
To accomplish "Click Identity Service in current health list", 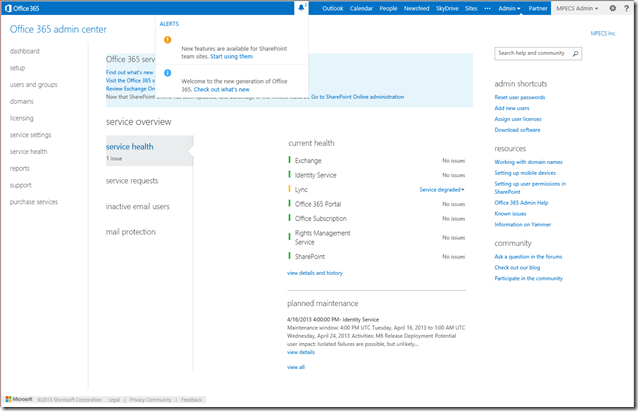I will point(315,175).
